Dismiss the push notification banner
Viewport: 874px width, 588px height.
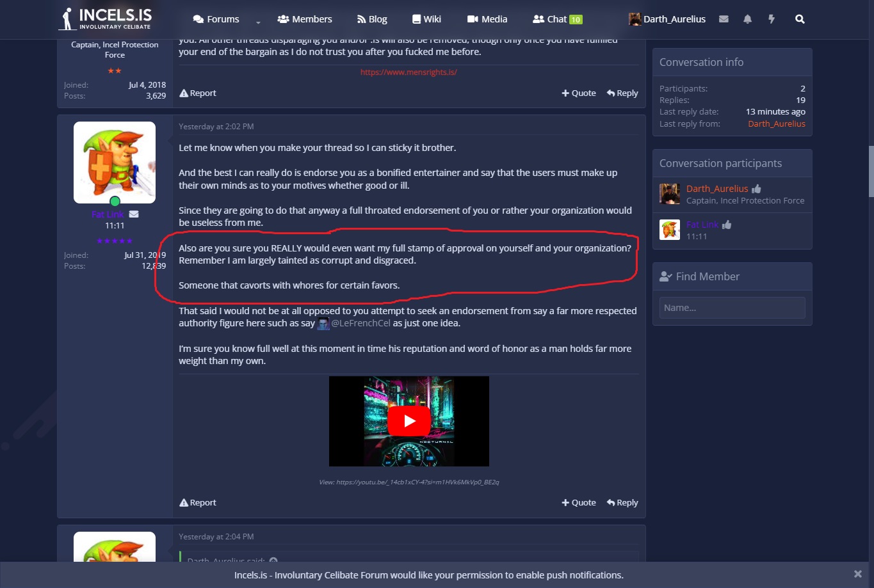[857, 574]
